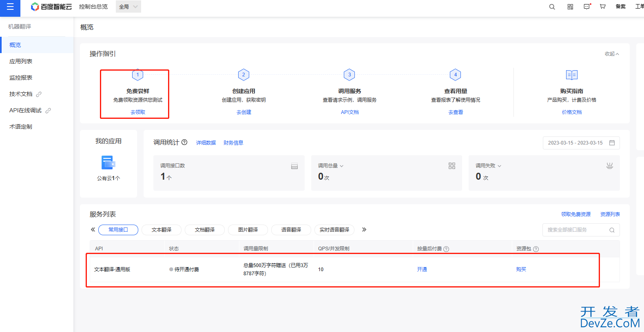Open the products grid icon in top bar
This screenshot has width=644, height=332.
click(x=570, y=7)
